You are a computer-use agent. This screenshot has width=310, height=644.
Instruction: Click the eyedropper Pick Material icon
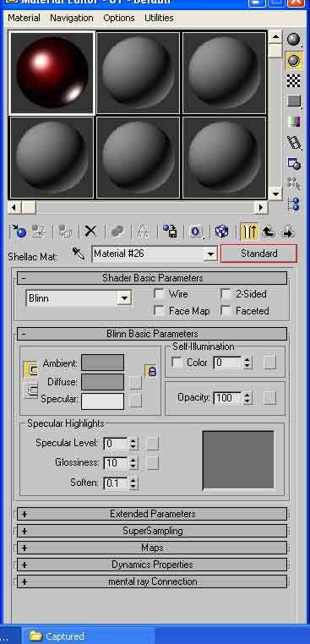(78, 254)
